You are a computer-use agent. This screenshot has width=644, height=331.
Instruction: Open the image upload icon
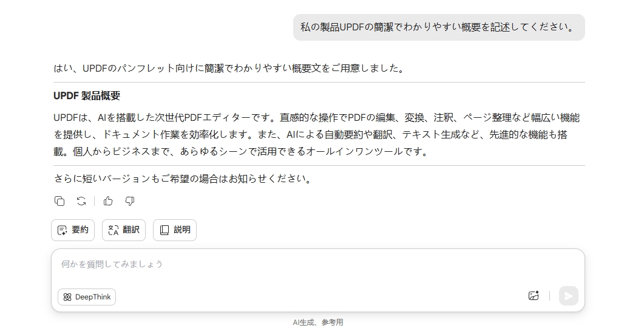534,296
